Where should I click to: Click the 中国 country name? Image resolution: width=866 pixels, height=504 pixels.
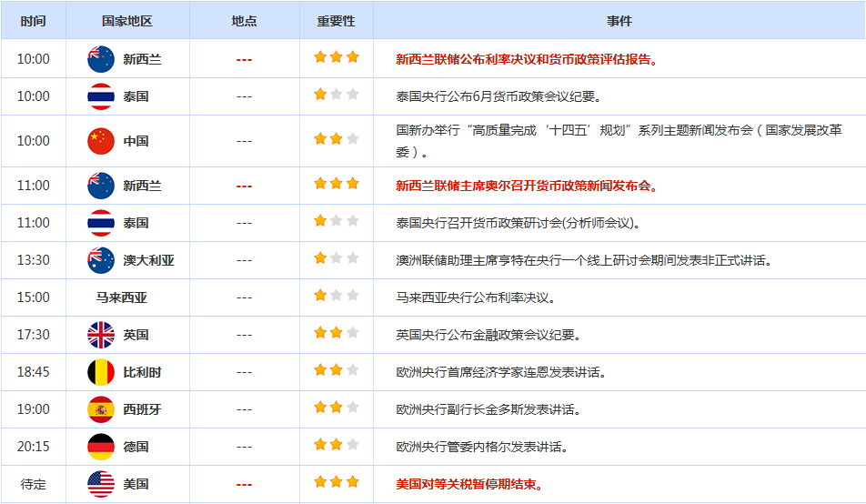(x=136, y=141)
